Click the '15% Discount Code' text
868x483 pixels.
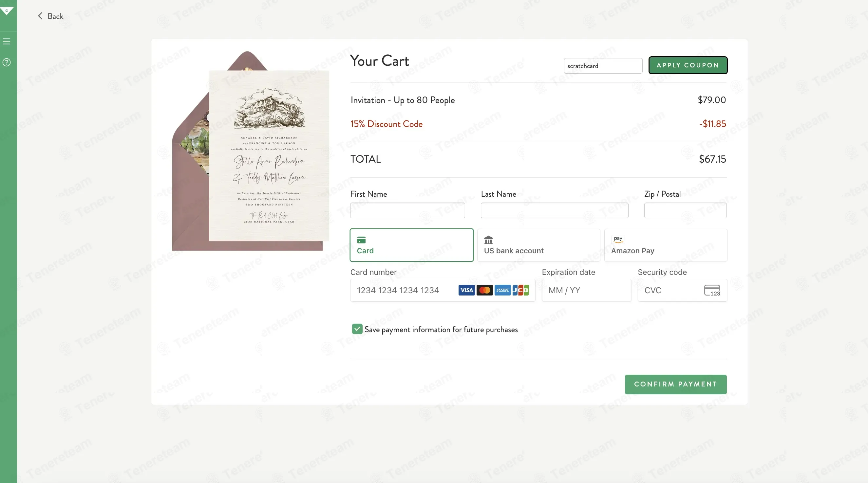click(x=386, y=124)
